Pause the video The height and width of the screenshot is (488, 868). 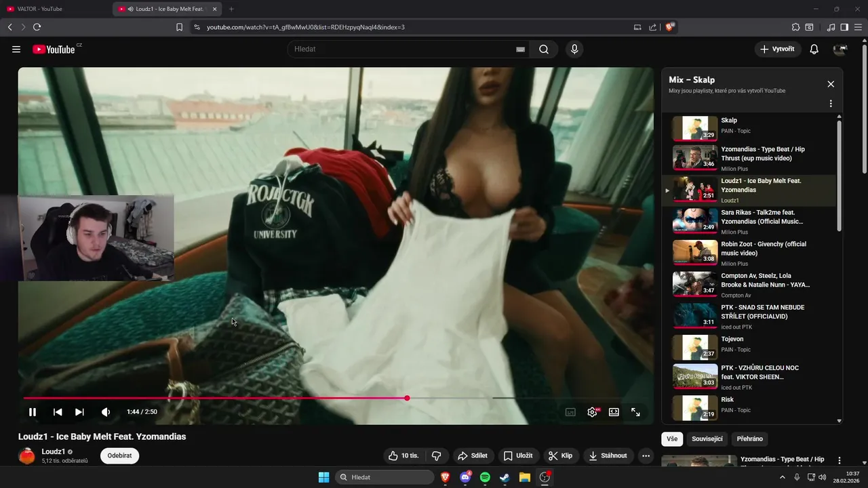[x=33, y=412]
